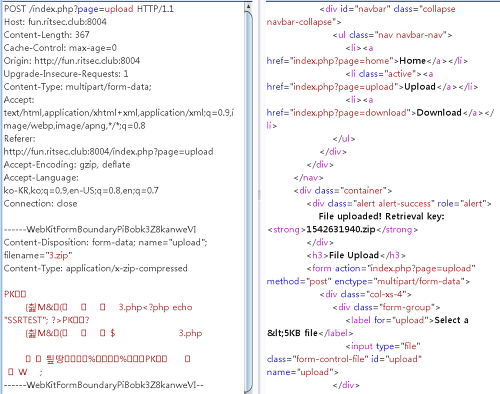Click the filename="3.zip" parameter
500x394 pixels.
point(38,256)
